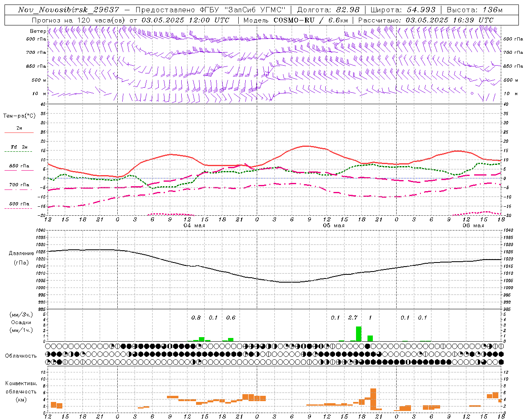The width and height of the screenshot is (525, 420).
Task: Click the tallest green precipitation bar
Action: [358, 334]
